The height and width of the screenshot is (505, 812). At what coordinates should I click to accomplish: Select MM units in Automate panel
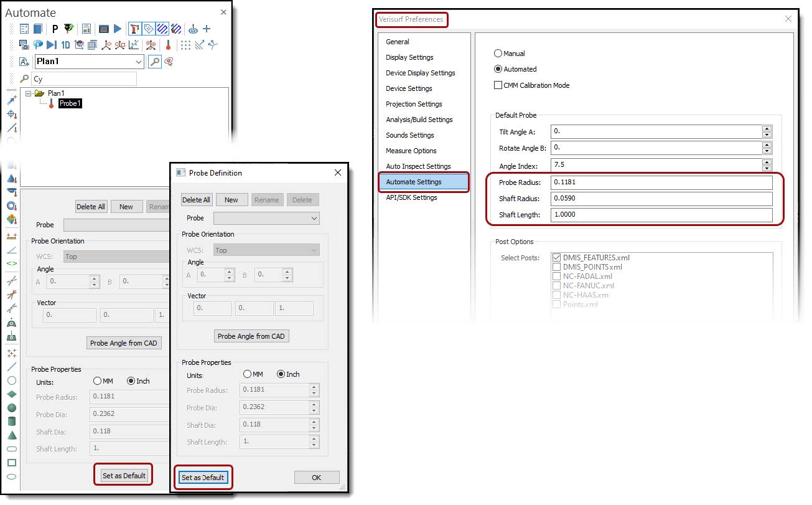click(x=97, y=381)
